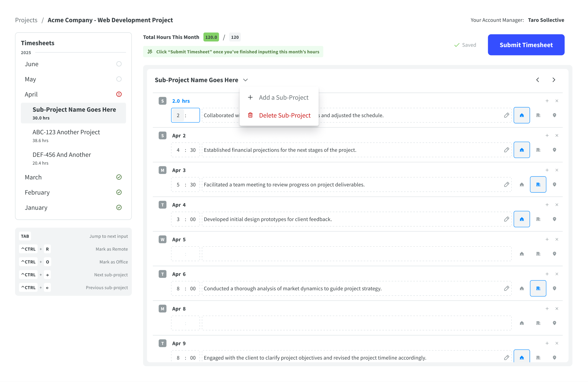588x382 pixels.
Task: Click the hours input field for Apr 2
Action: [185, 150]
